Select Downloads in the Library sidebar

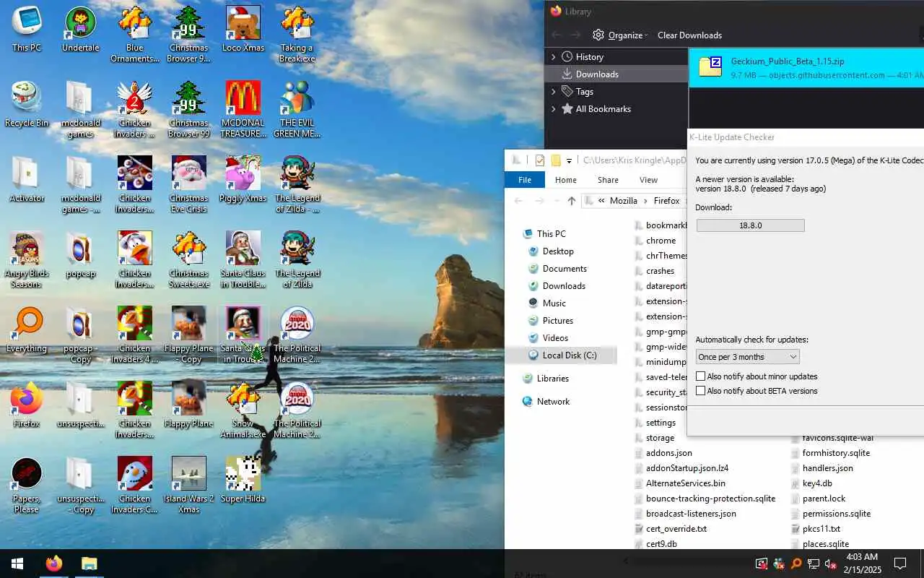click(616, 74)
